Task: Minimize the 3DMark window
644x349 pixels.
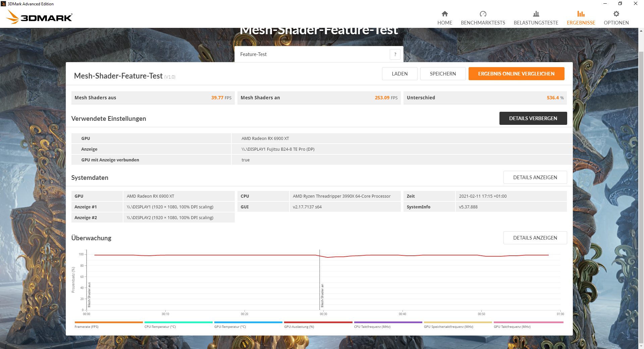Action: point(605,4)
